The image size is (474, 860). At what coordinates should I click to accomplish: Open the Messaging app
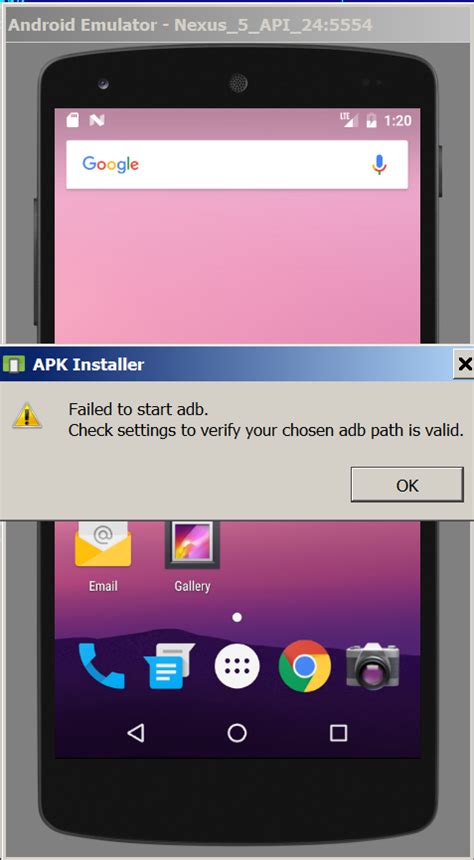coord(170,667)
